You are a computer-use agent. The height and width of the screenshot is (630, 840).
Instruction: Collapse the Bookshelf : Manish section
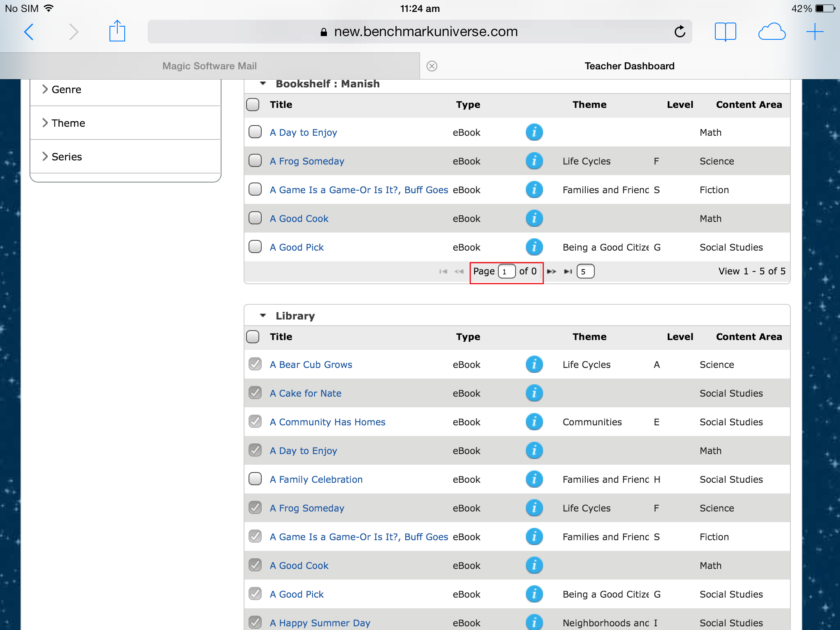click(x=263, y=84)
